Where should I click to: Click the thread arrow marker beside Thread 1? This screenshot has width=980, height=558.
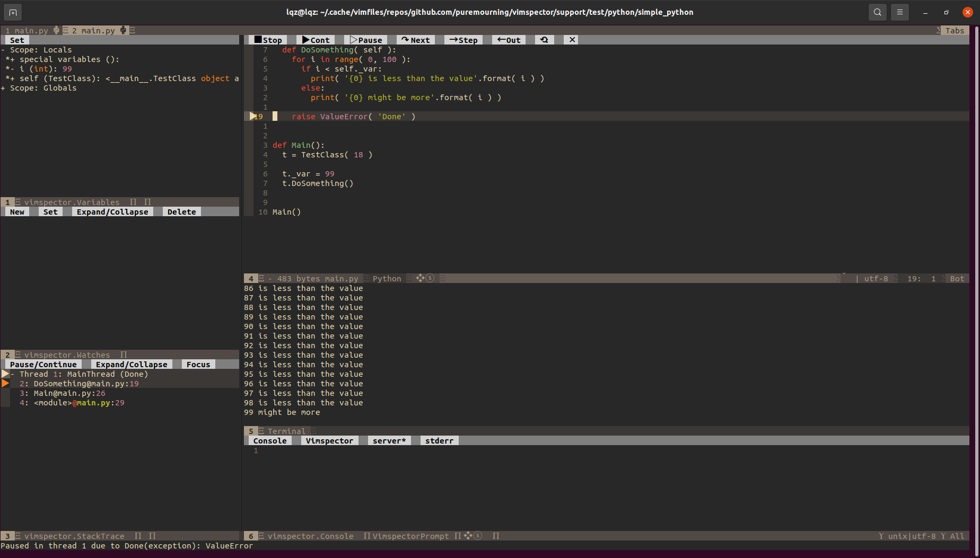5,374
